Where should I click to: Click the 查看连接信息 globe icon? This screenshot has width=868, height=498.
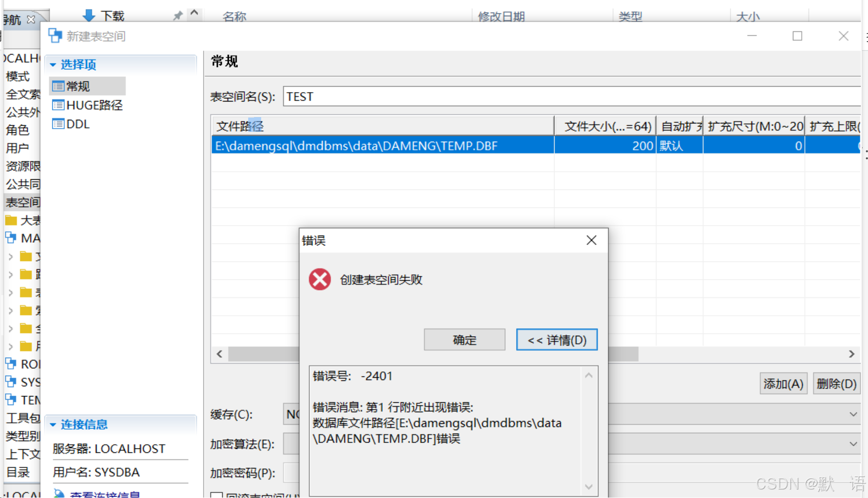click(59, 493)
